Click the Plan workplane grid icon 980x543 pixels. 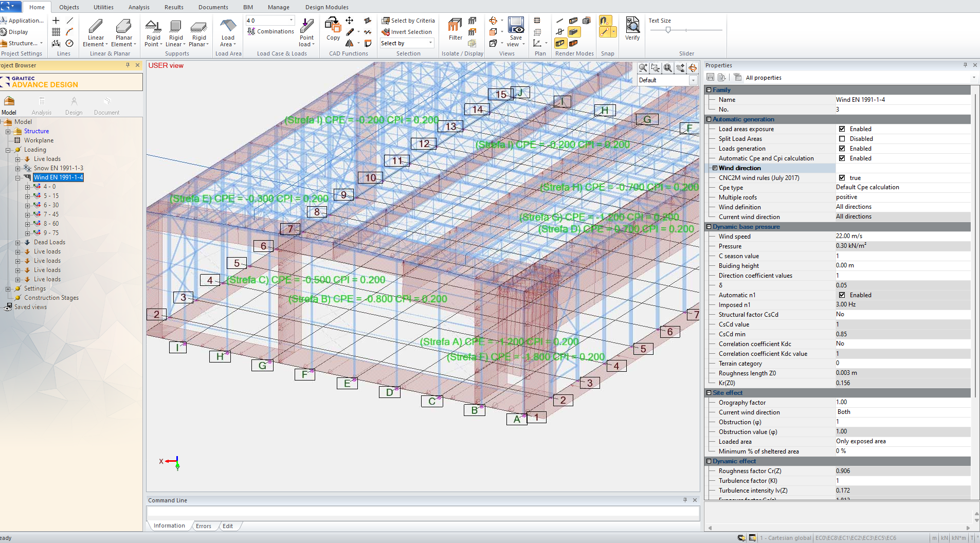(x=537, y=21)
